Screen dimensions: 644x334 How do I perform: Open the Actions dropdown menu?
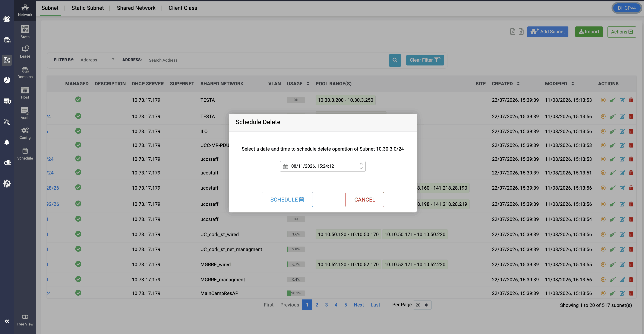[622, 32]
